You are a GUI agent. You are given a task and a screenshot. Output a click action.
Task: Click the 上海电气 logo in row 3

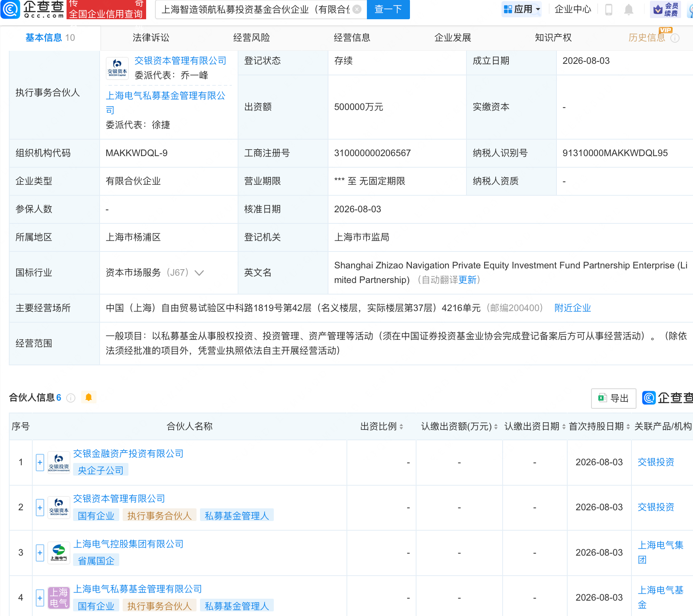59,553
